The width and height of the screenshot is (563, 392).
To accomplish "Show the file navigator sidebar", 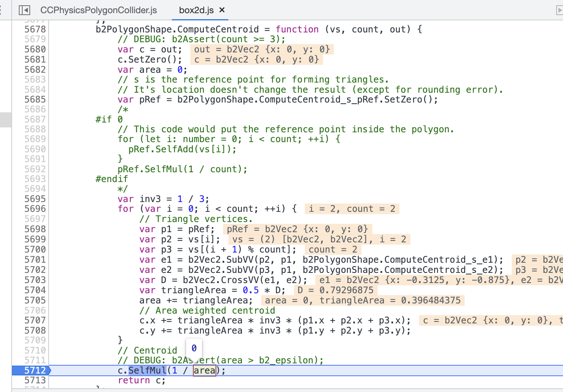I will (24, 10).
